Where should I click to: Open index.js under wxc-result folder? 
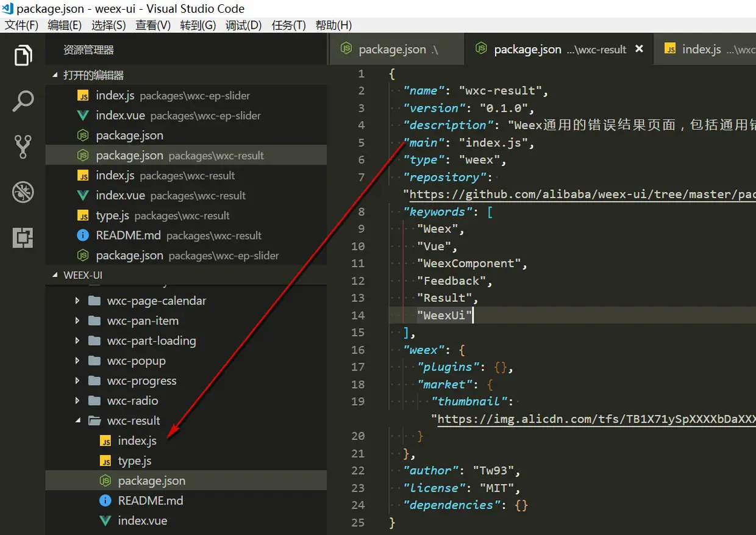click(x=186, y=440)
